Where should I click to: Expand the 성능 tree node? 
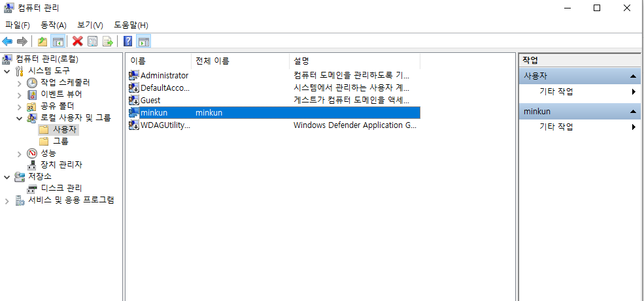coord(20,154)
